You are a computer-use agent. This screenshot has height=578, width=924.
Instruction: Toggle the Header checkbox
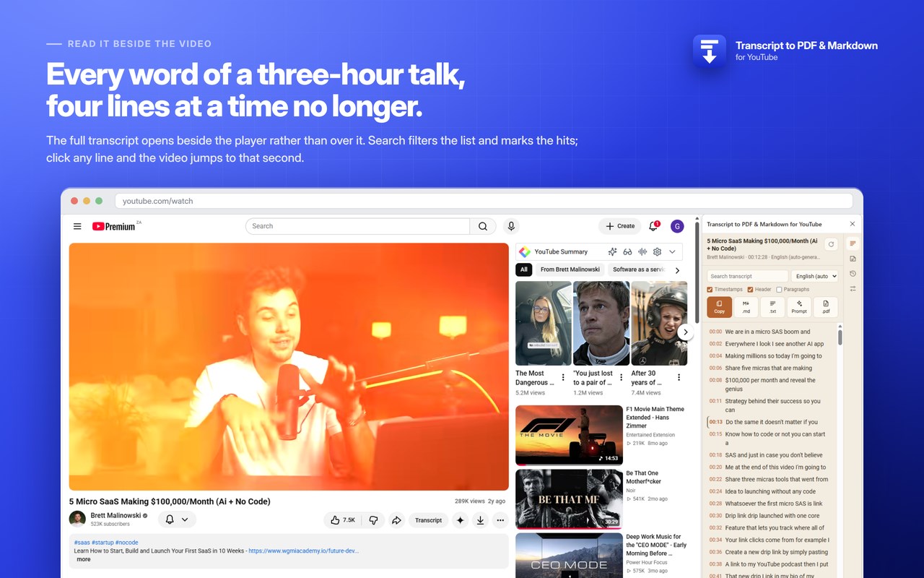(x=750, y=290)
